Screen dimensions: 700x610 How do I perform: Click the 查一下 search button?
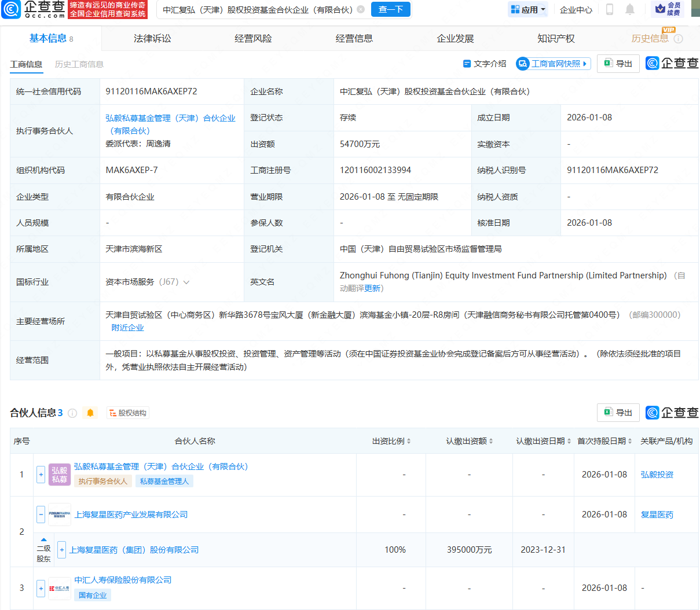point(390,9)
